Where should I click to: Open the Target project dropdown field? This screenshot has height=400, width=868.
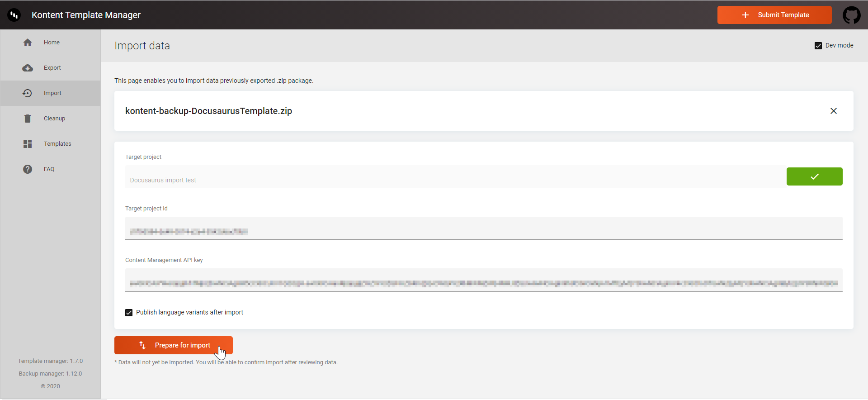coord(452,180)
